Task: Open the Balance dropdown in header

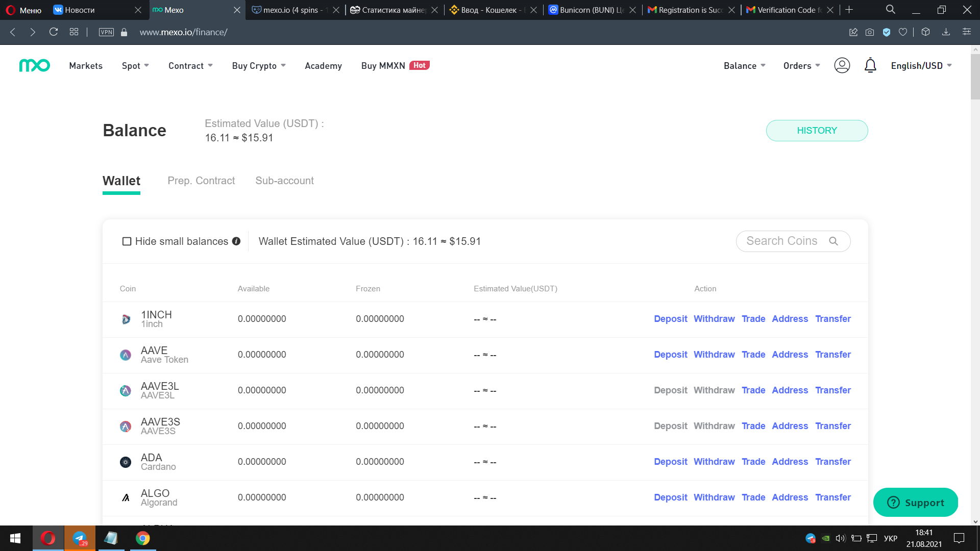Action: click(x=745, y=66)
